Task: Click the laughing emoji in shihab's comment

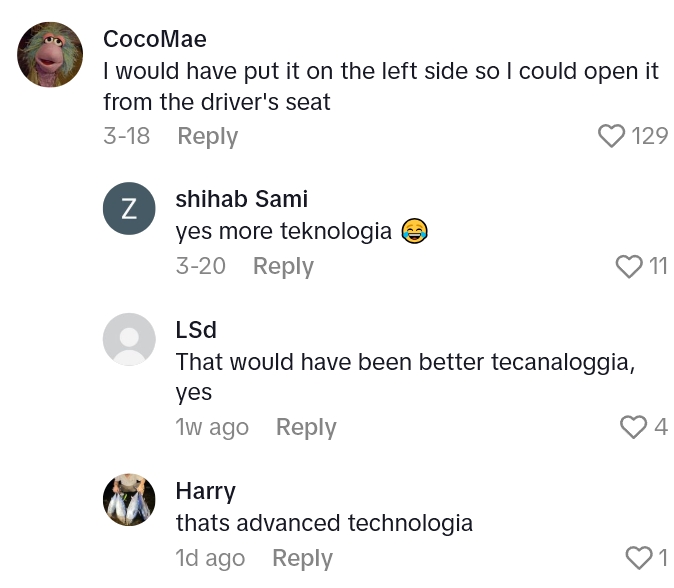Action: 414,232
